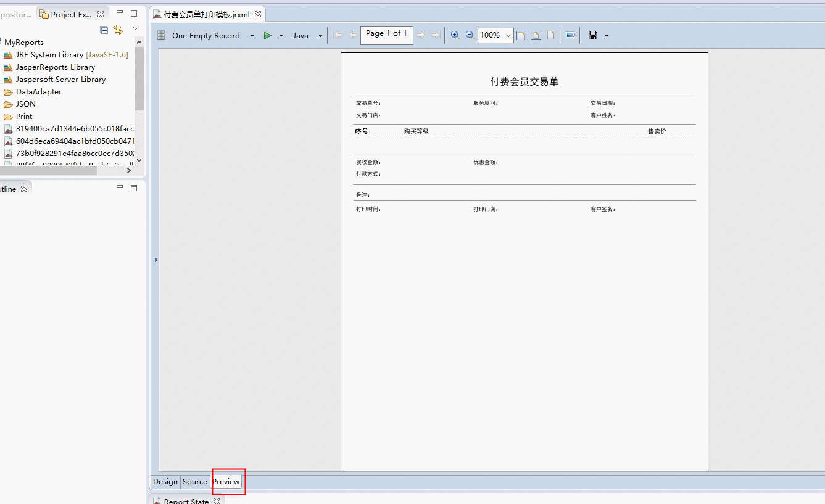
Task: Close the 付费会员单打印模板.jrxml editor tab
Action: coord(258,14)
